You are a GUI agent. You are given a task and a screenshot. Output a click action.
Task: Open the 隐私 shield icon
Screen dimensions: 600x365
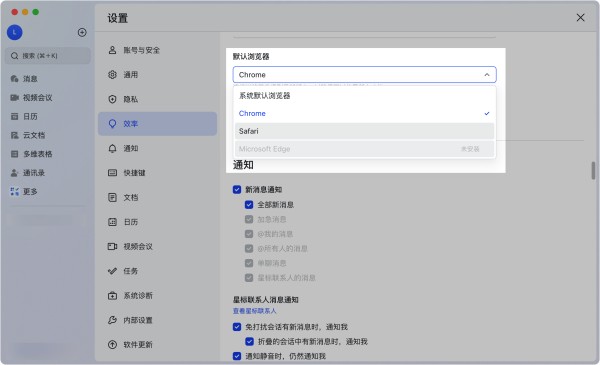(112, 99)
